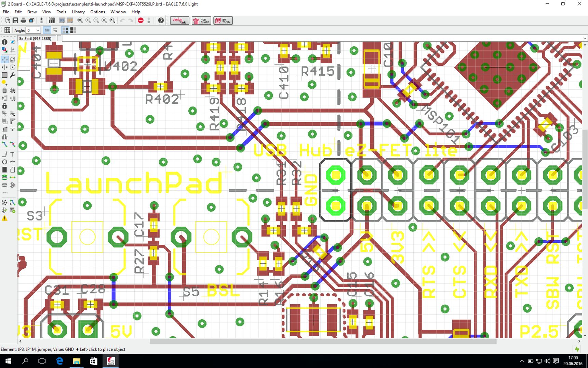Open the Use libraries (columns) icon
This screenshot has width=588, height=368.
tap(52, 21)
